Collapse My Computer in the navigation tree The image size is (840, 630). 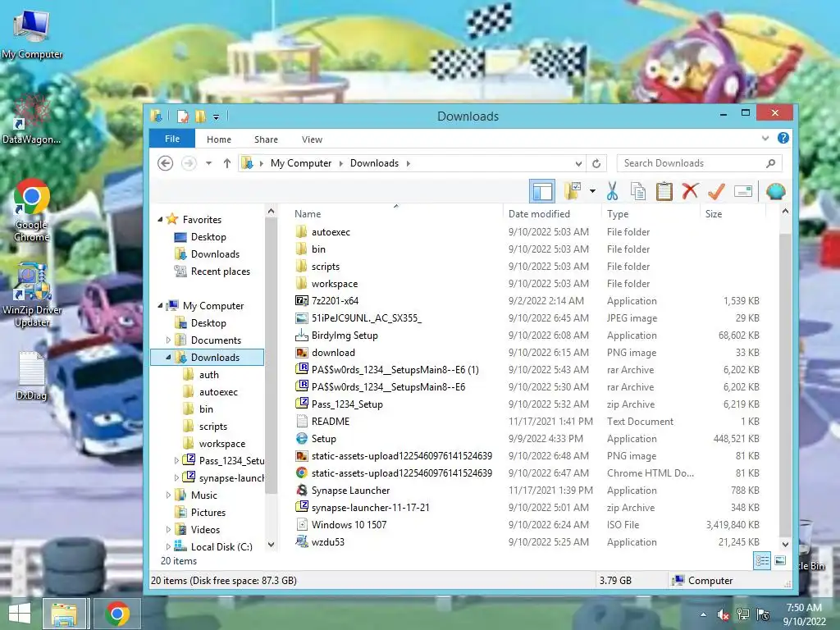click(x=160, y=306)
